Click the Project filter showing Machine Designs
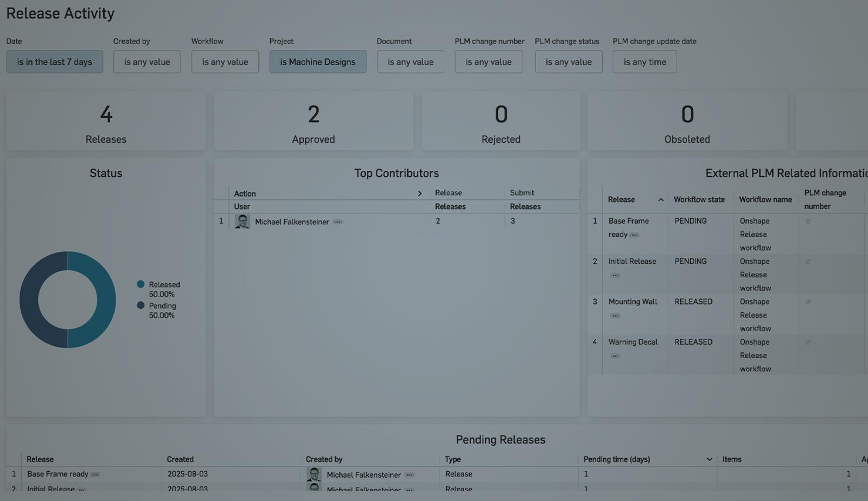 pos(318,61)
